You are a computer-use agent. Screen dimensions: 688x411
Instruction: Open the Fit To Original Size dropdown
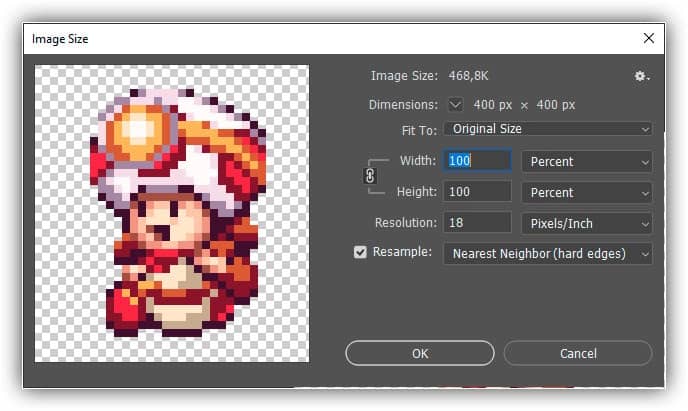[548, 129]
